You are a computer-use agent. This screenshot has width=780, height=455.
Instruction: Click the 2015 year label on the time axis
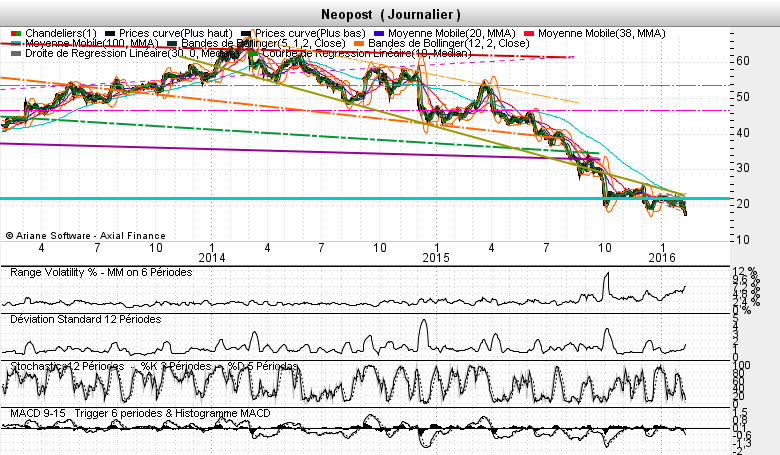click(x=435, y=257)
